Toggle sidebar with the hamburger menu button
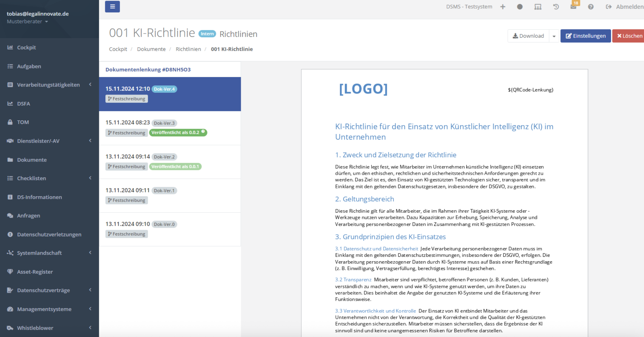This screenshot has height=337, width=644. (x=112, y=7)
